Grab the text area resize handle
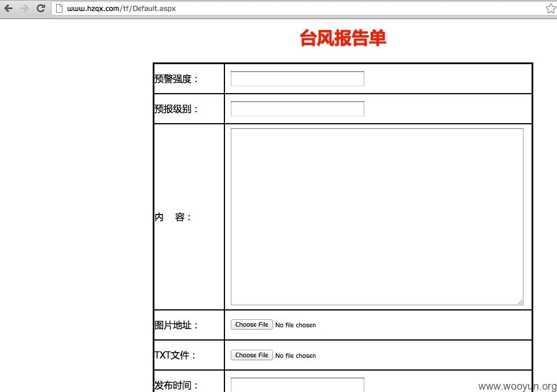The image size is (557, 392). pos(520,302)
